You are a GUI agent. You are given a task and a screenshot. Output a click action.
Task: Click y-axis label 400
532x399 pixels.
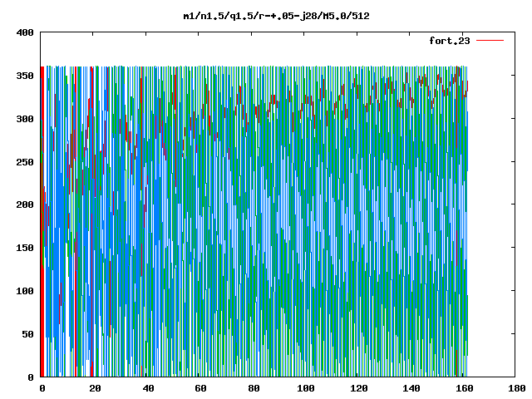(x=25, y=33)
